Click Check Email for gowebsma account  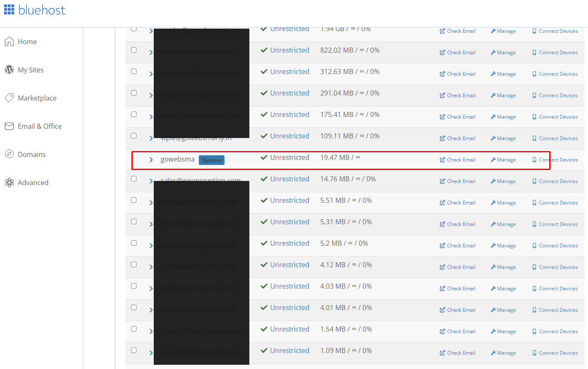[457, 160]
